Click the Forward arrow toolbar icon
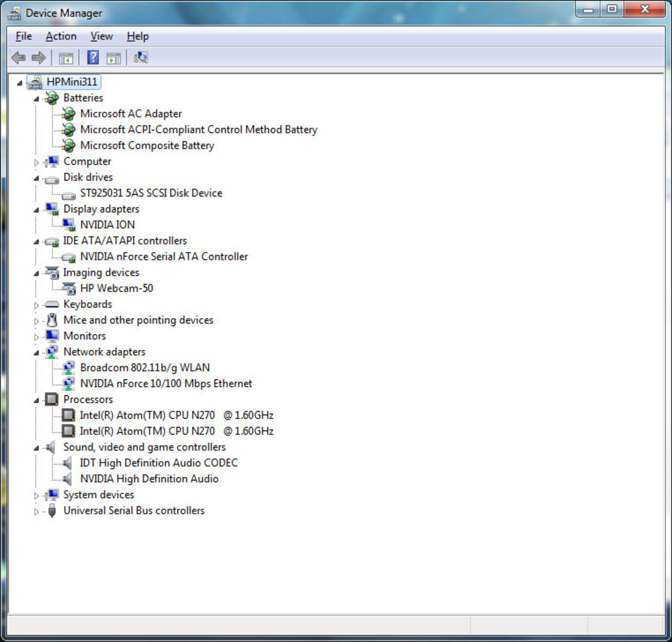Screen dimensions: 672x642 click(x=39, y=57)
